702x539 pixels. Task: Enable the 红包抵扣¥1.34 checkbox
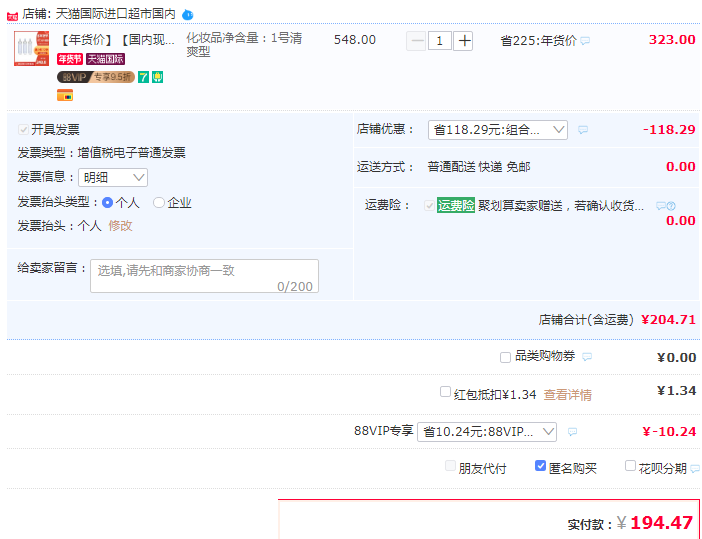[445, 392]
